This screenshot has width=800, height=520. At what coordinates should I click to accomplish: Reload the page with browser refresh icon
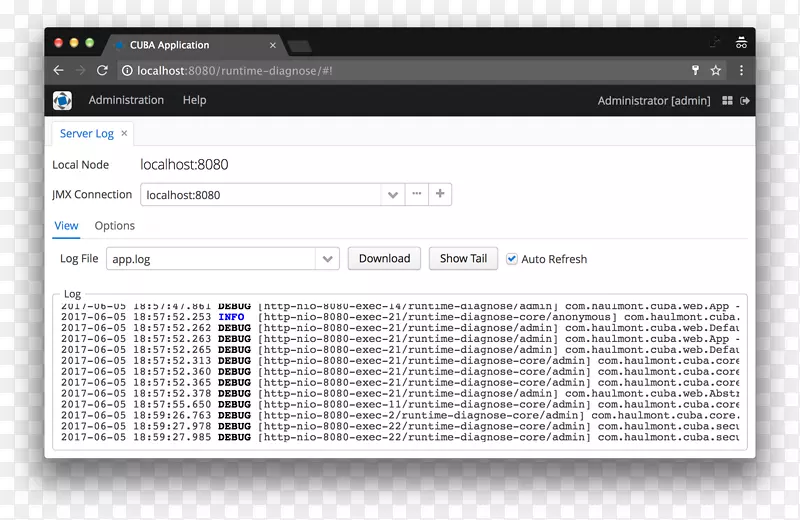tap(102, 71)
